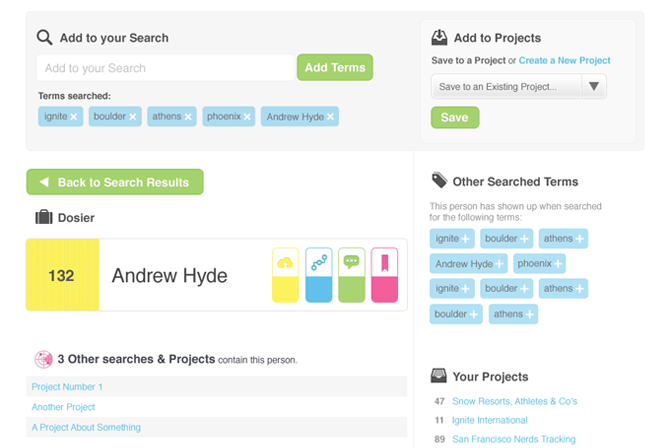Open Save to an Existing Project dropdown
The image size is (670, 448).
tap(519, 87)
